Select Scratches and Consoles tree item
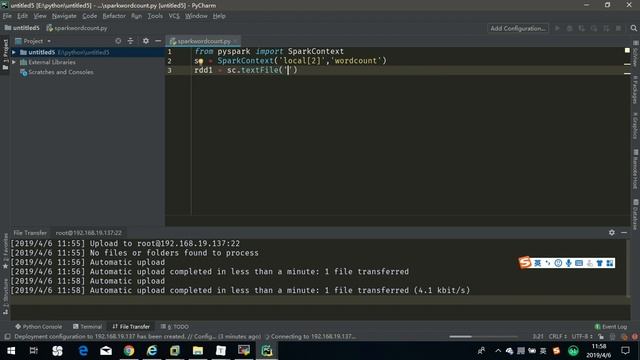640x360 pixels. 60,72
